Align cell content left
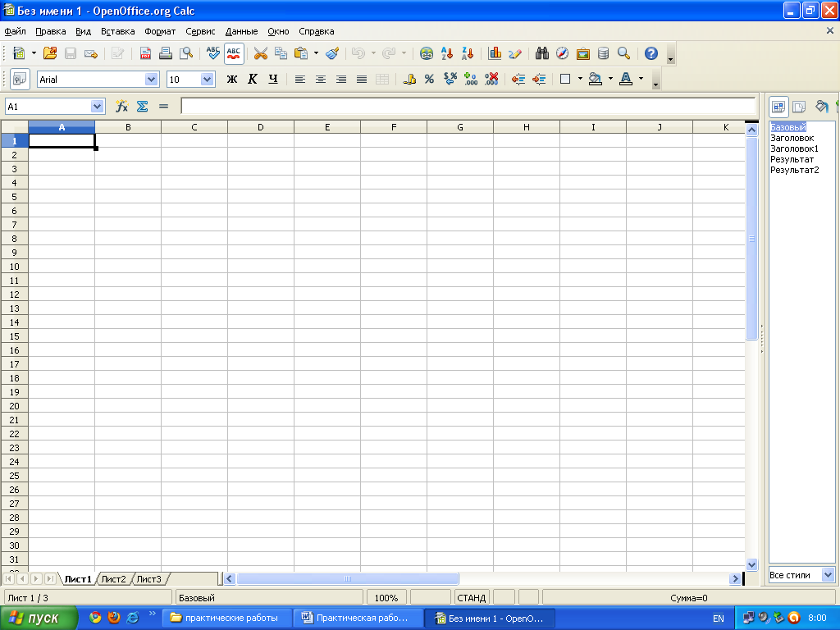 click(x=300, y=80)
